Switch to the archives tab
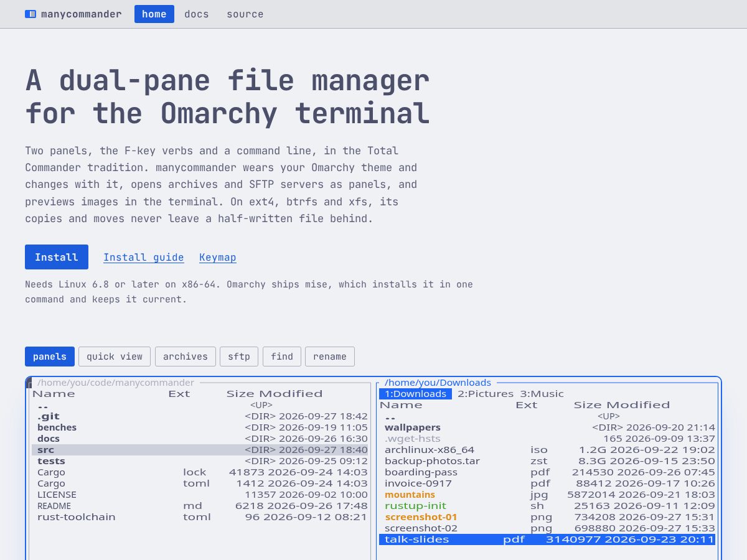The width and height of the screenshot is (747, 560). [186, 357]
